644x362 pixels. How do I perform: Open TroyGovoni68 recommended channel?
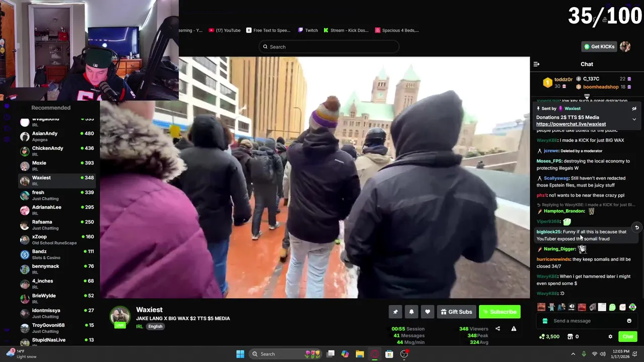pos(57,328)
